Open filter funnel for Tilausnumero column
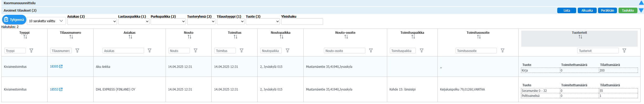This screenshot has width=644, height=104. [x=77, y=50]
